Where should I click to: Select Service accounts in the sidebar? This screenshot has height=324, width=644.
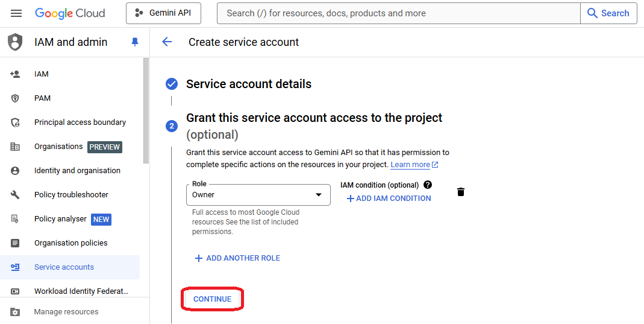coord(64,267)
